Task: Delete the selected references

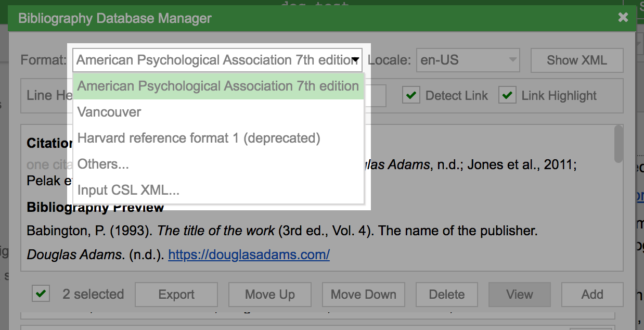Action: pyautogui.click(x=447, y=295)
